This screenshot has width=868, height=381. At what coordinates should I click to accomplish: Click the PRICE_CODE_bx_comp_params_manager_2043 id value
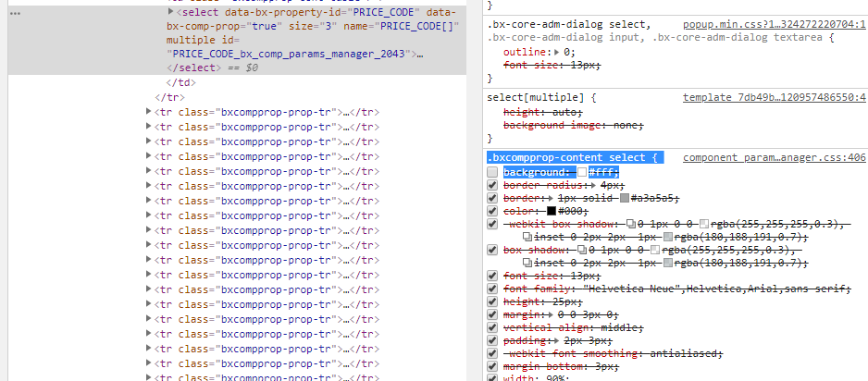pyautogui.click(x=291, y=54)
